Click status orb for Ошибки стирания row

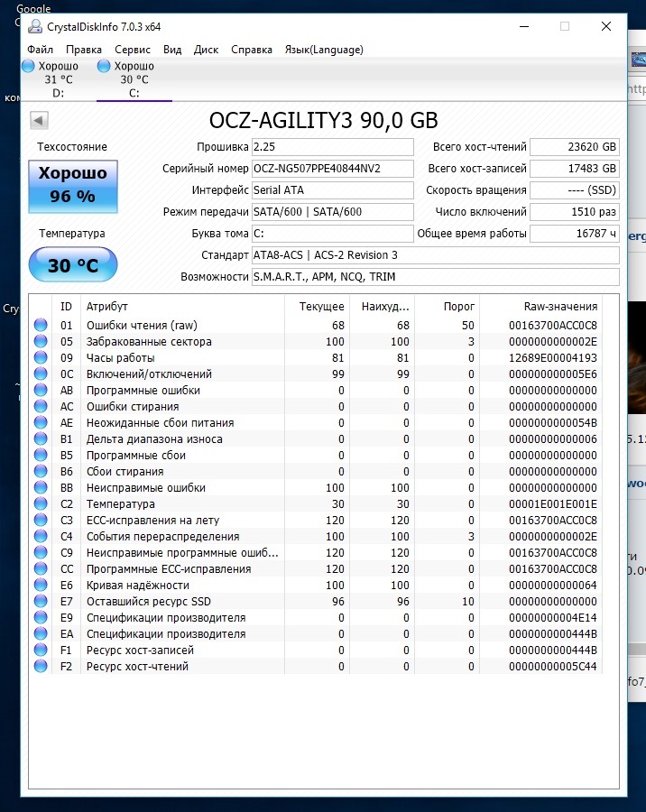pos(41,407)
